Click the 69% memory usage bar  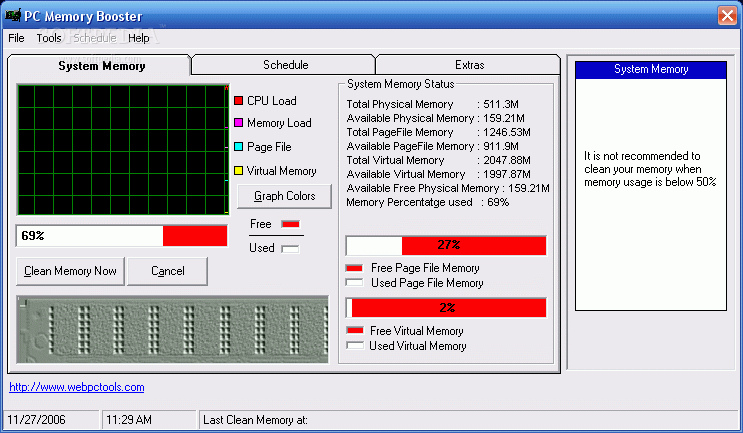coord(122,235)
